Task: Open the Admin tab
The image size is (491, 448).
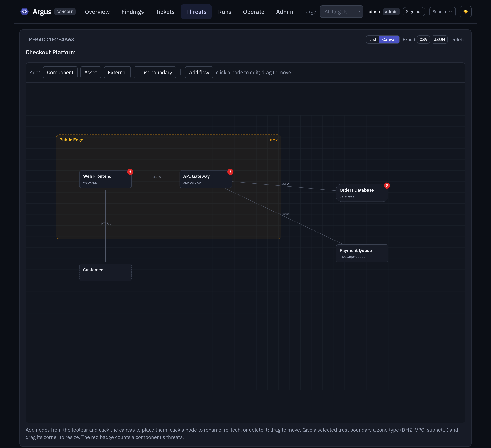Action: [285, 12]
